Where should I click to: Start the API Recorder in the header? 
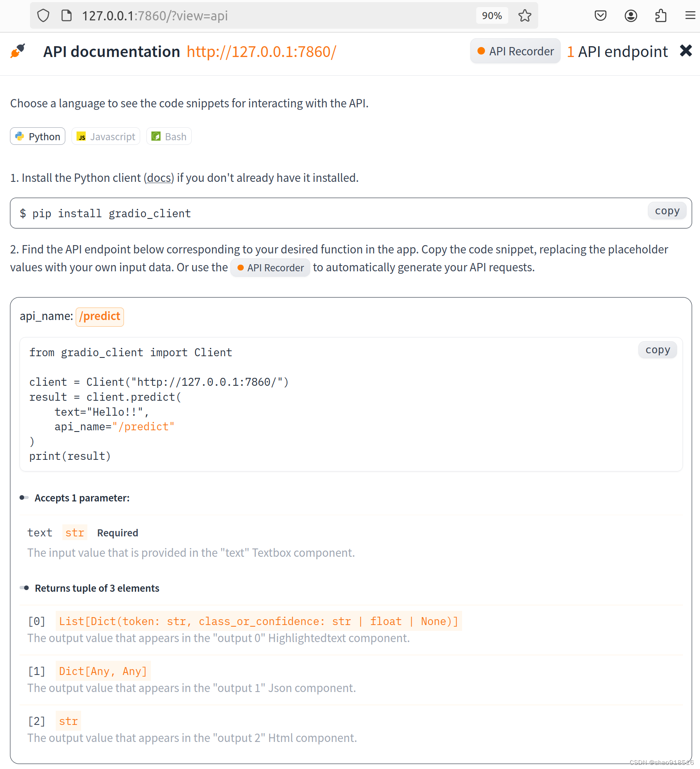(x=515, y=51)
